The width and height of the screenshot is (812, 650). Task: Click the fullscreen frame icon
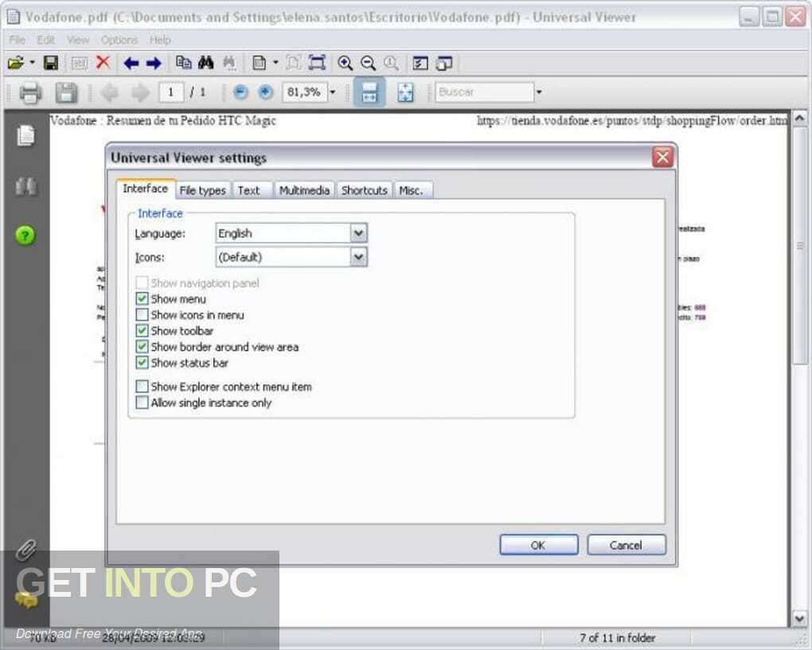[317, 63]
